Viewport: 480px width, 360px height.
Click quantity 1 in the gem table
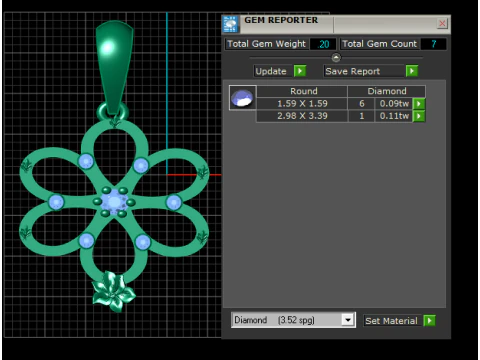coord(361,116)
